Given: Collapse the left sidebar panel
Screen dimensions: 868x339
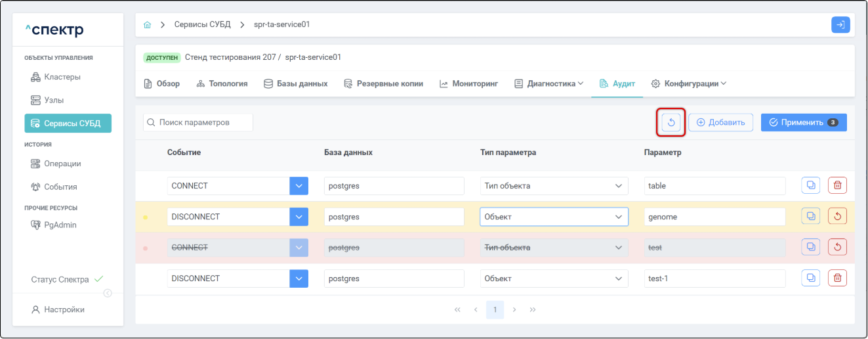Looking at the screenshot, I should [108, 293].
